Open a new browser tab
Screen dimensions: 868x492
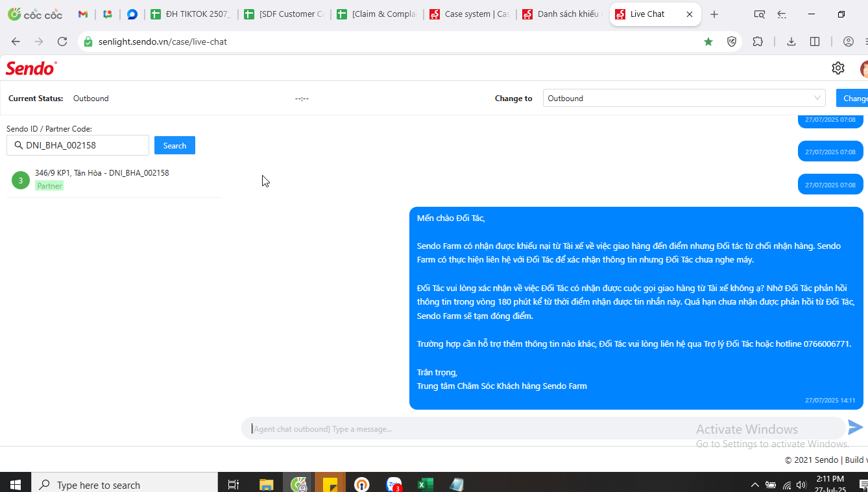tap(714, 14)
